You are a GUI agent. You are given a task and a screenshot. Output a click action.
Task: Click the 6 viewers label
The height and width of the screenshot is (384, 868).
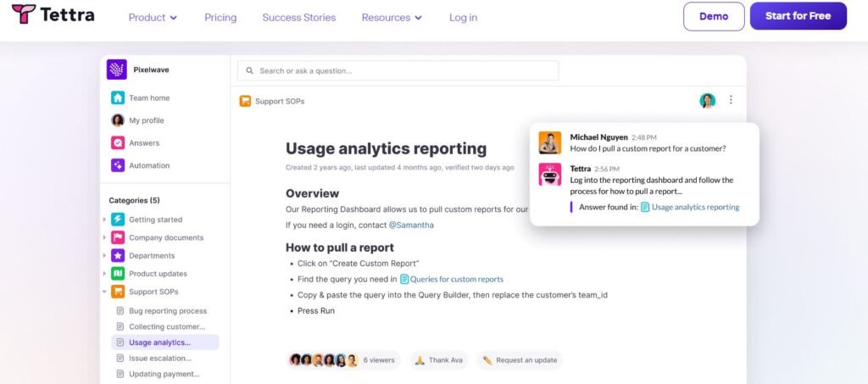point(379,360)
